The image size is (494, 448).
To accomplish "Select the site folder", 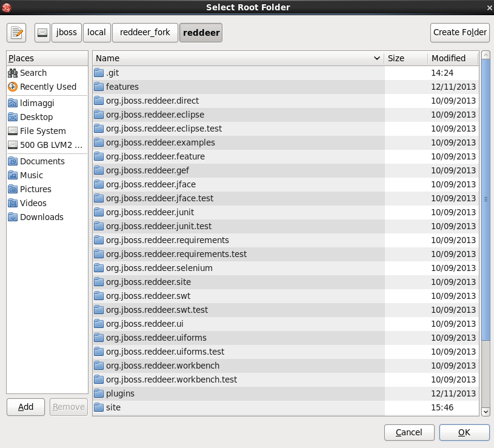I will (285, 407).
